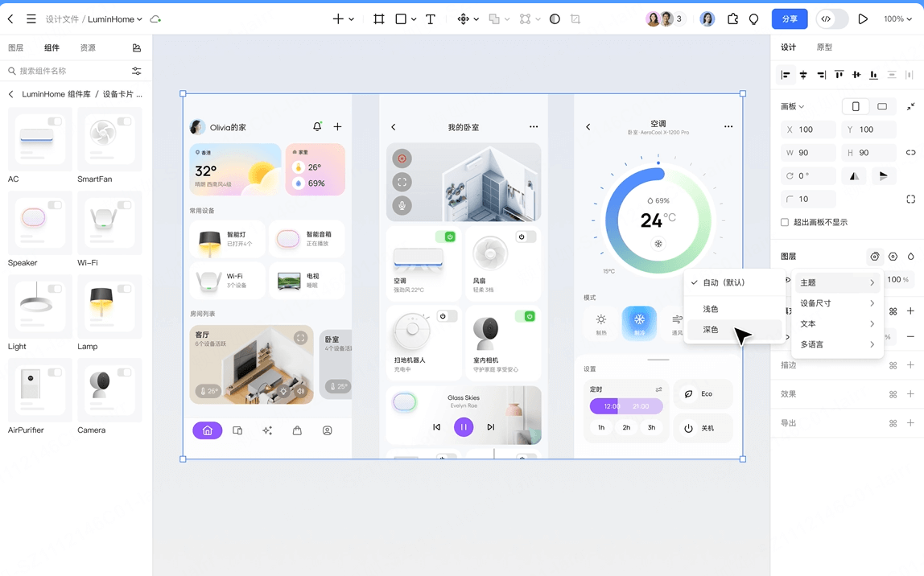Open the shape tool dropdown arrow
924x576 pixels.
[415, 18]
